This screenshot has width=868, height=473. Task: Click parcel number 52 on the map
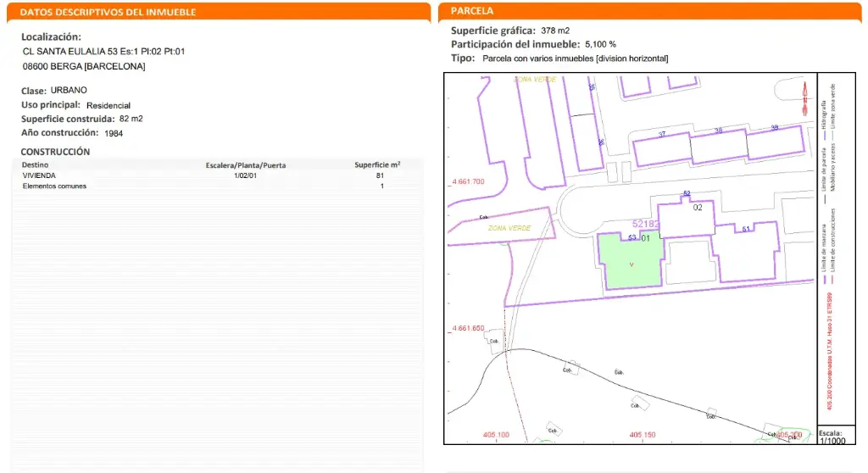[687, 194]
